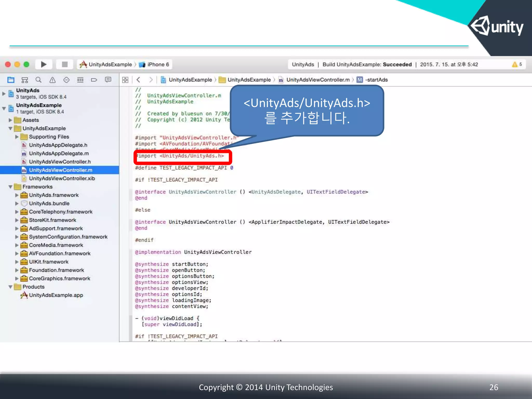Screen dimensions: 532x399
Task: Run the project with the Play button
Action: coord(44,64)
